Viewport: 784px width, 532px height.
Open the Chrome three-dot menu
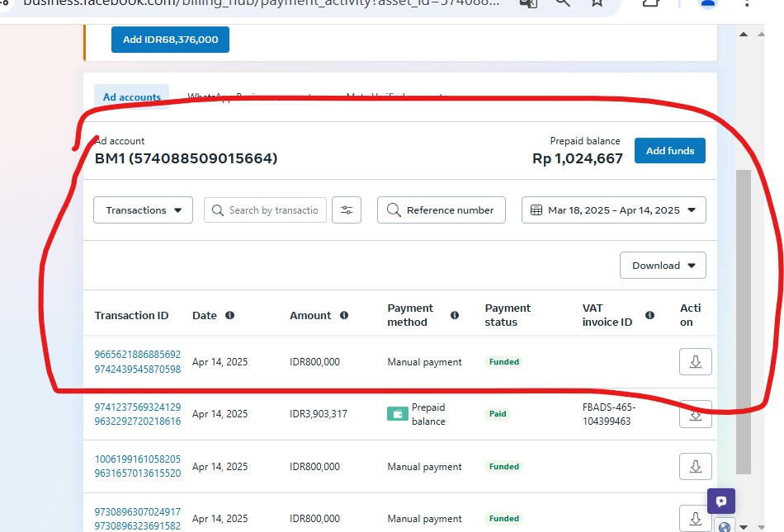747,3
